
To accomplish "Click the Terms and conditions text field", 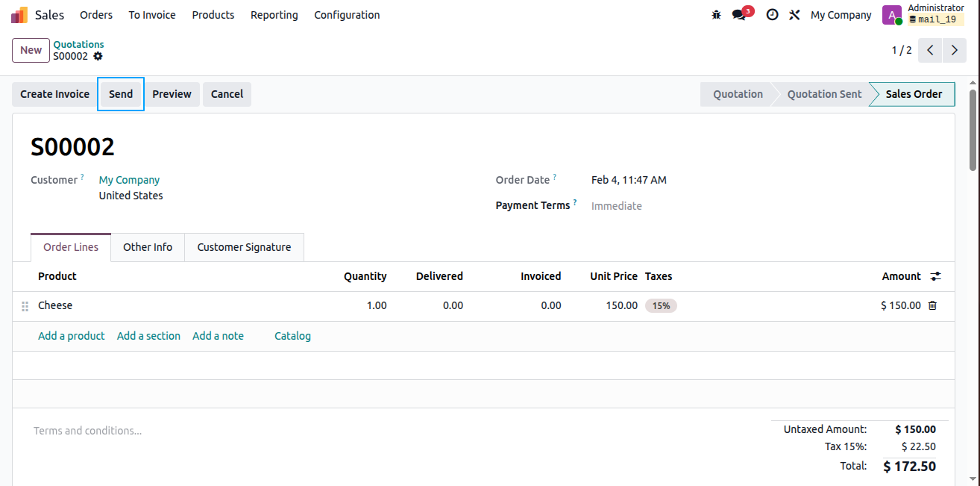I will coord(88,431).
